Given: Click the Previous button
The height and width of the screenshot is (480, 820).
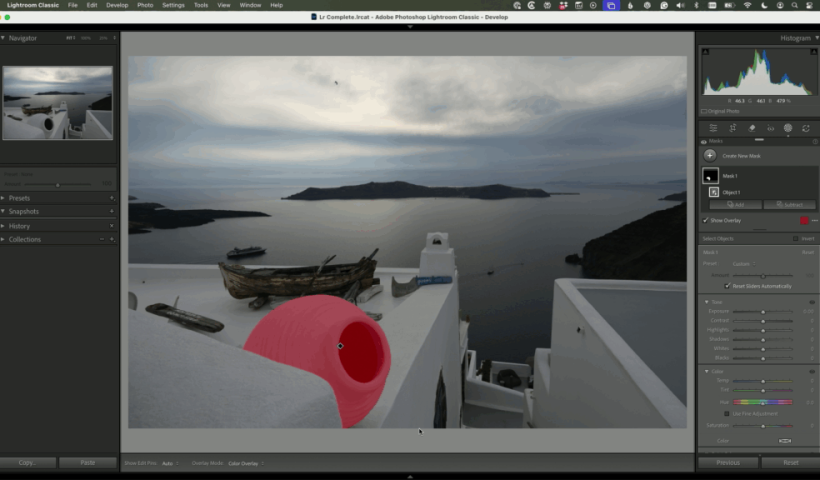Looking at the screenshot, I should 727,463.
